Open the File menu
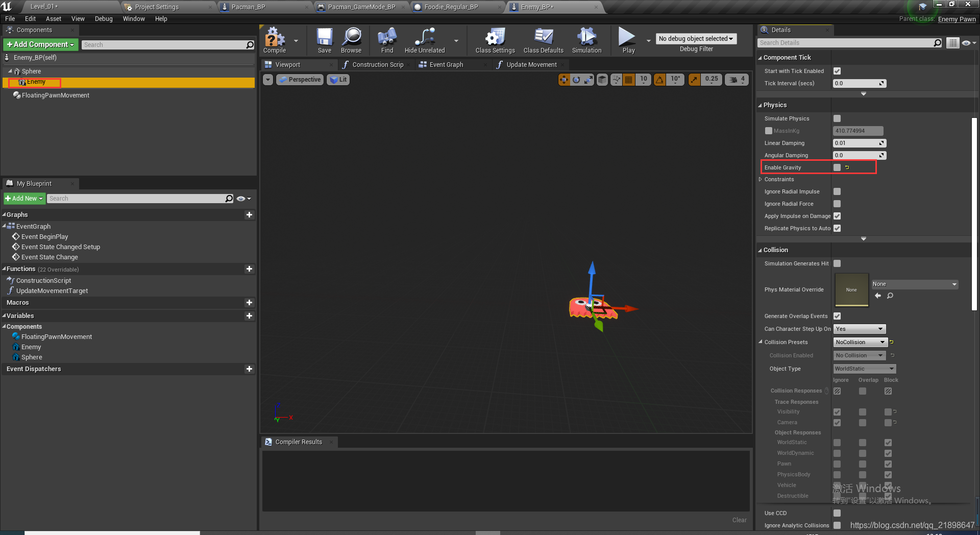This screenshot has width=980, height=535. click(10, 19)
